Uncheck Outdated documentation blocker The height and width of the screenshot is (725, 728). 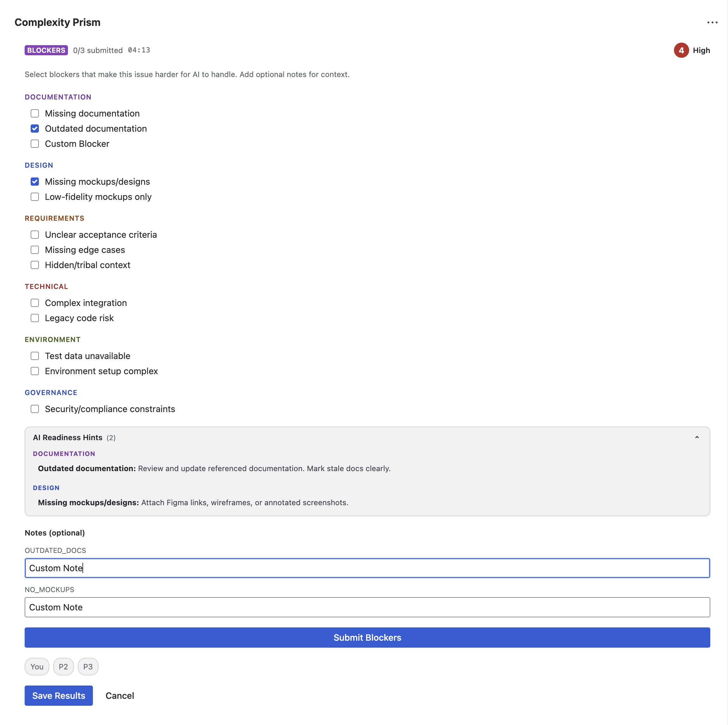point(35,129)
